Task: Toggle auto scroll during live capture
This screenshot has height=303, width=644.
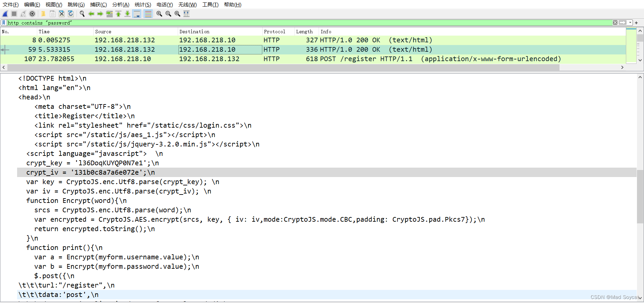Action: coord(137,14)
